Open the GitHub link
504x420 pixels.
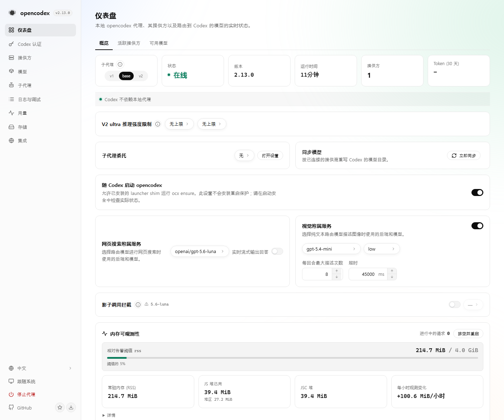point(20,408)
